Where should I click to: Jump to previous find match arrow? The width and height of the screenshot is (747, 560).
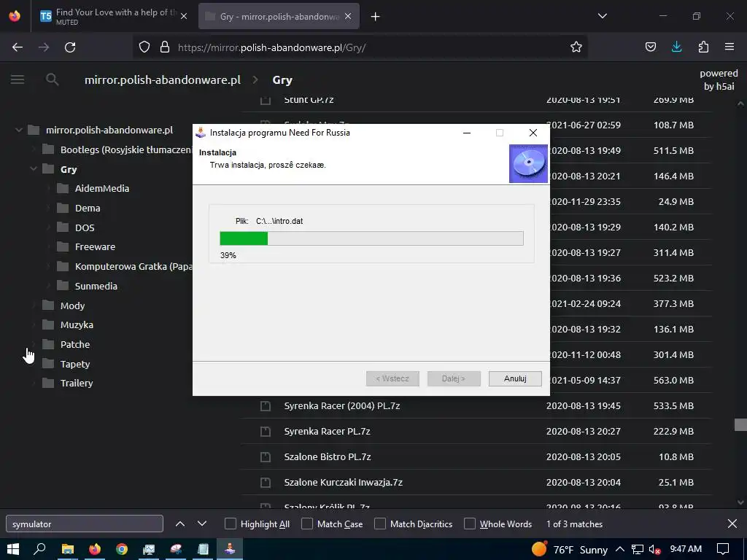click(x=180, y=524)
